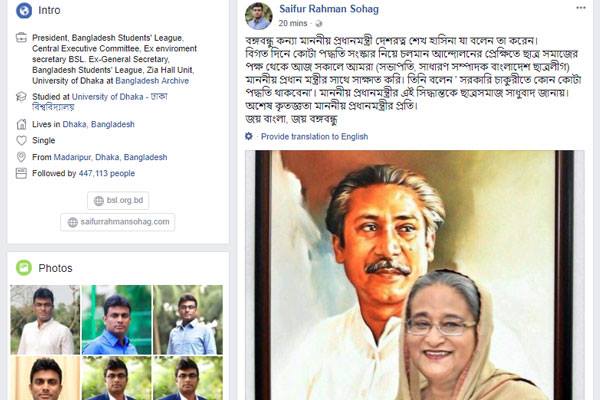Open Saifur Rahman Sohag's profile avatar
The width and height of the screenshot is (600, 400).
click(259, 16)
